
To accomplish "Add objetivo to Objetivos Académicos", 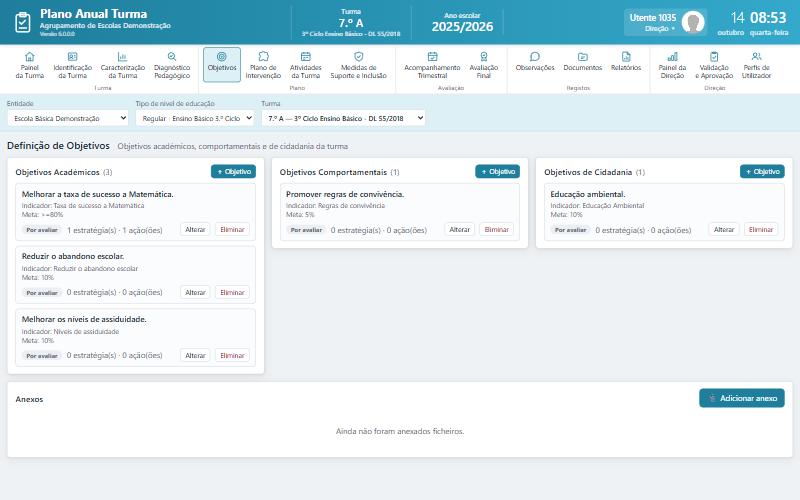I will click(233, 172).
